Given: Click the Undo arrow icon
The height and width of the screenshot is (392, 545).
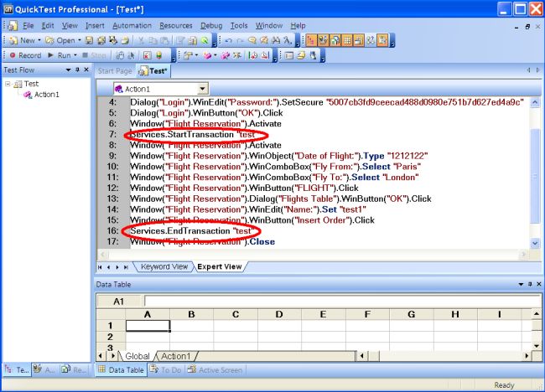Looking at the screenshot, I should 228,40.
